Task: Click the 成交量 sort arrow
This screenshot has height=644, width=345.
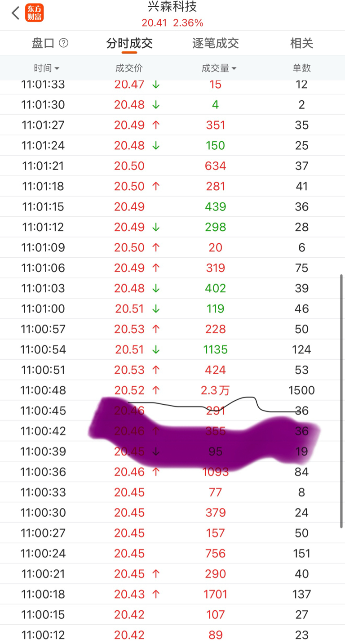Action: click(x=234, y=68)
